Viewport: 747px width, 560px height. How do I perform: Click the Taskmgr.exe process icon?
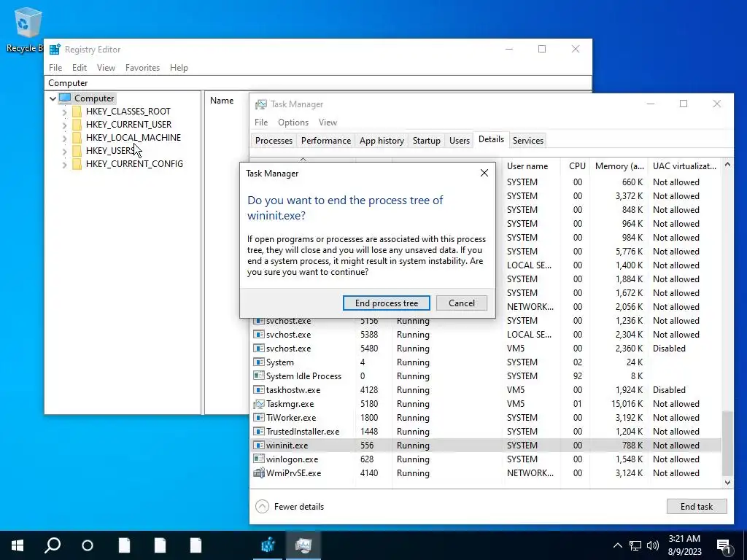[x=259, y=404]
